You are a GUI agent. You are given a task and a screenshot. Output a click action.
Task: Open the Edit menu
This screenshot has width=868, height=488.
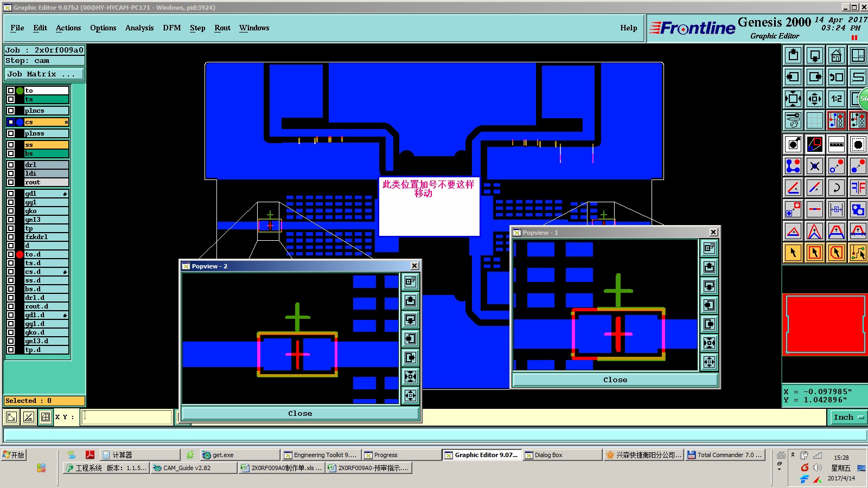tap(40, 28)
